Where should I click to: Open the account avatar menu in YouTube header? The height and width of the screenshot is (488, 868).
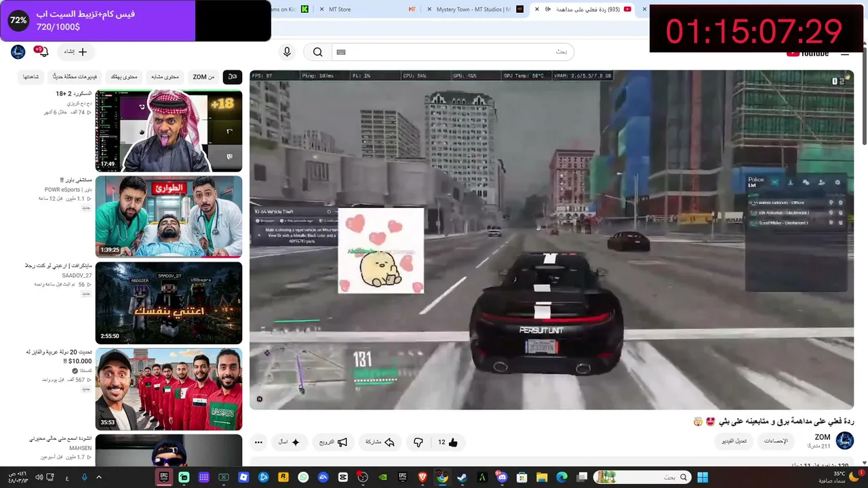18,52
